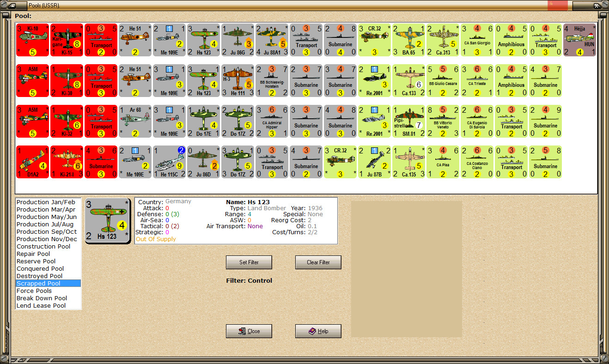
Task: Pick the Héjja HUN fighter counter
Action: [x=579, y=40]
